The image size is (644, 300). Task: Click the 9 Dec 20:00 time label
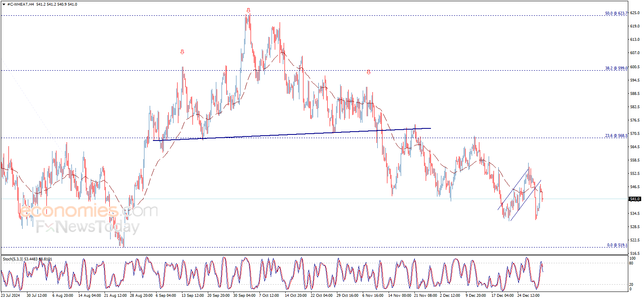[476, 296]
